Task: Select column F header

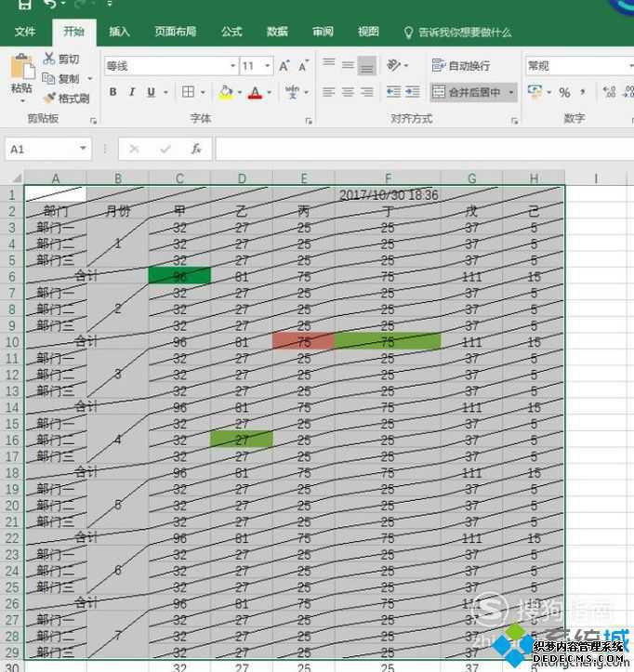Action: 388,178
